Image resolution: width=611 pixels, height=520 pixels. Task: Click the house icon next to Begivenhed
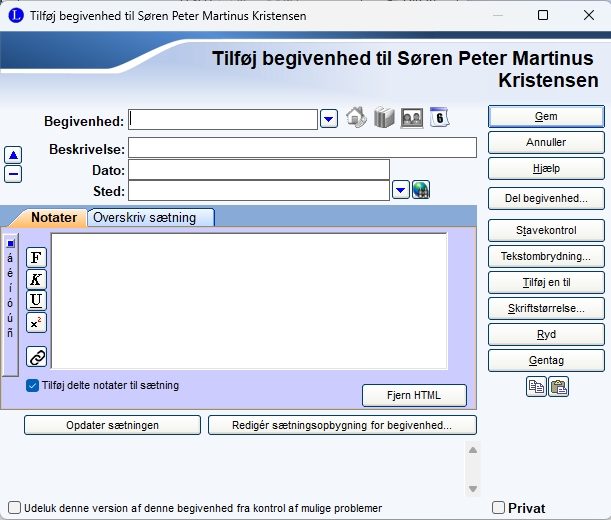(x=357, y=119)
